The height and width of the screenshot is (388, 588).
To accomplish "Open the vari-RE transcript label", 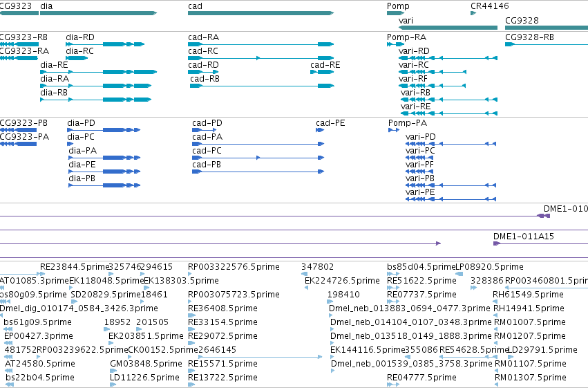I will (x=415, y=107).
